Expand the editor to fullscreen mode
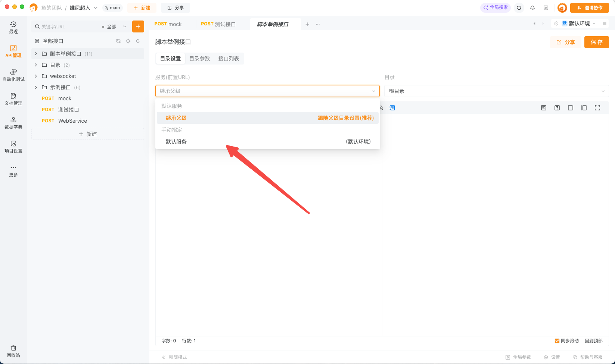The width and height of the screenshot is (615, 364). pos(597,107)
